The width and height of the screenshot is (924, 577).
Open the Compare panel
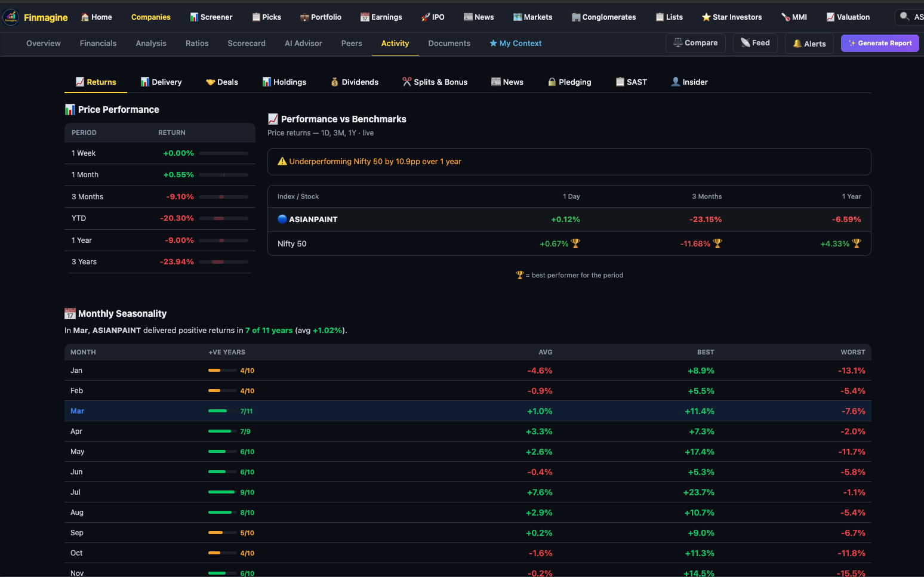tap(695, 42)
